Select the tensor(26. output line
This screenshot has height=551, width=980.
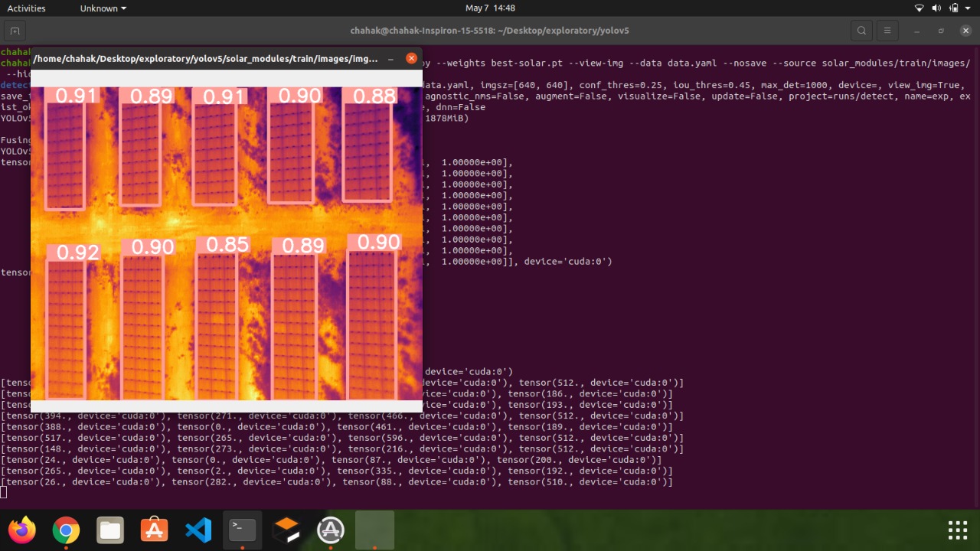coord(337,482)
